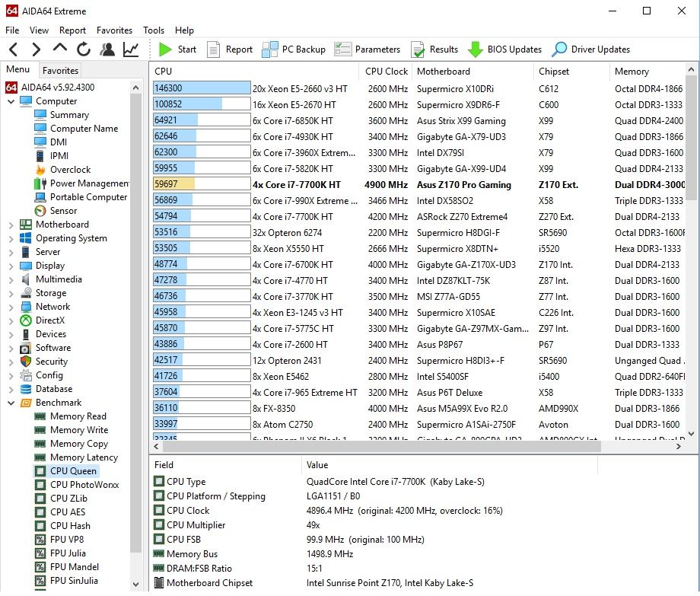Image resolution: width=700 pixels, height=596 pixels.
Task: Collapse the Benchmark tree node
Action: tap(11, 403)
